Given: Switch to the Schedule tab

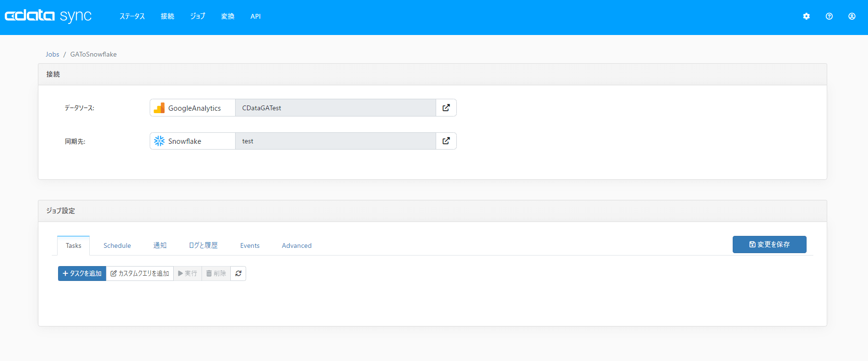Looking at the screenshot, I should tap(117, 245).
